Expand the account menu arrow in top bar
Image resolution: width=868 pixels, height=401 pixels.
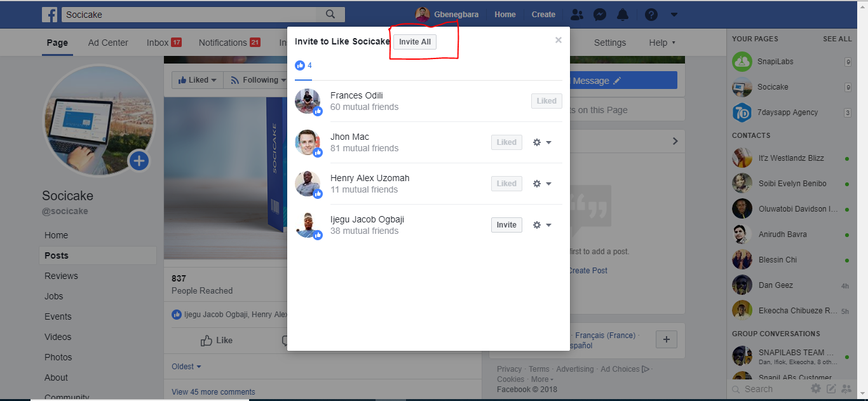point(674,15)
